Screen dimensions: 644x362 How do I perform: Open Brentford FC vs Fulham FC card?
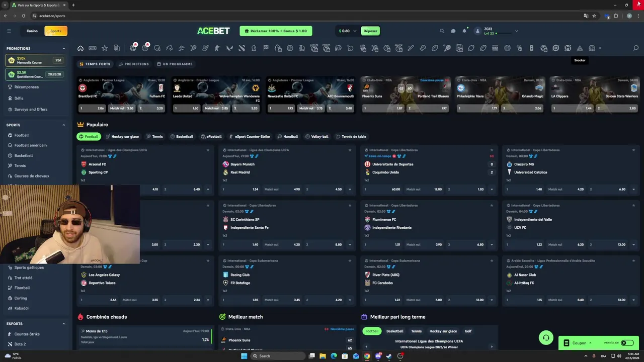(x=122, y=95)
